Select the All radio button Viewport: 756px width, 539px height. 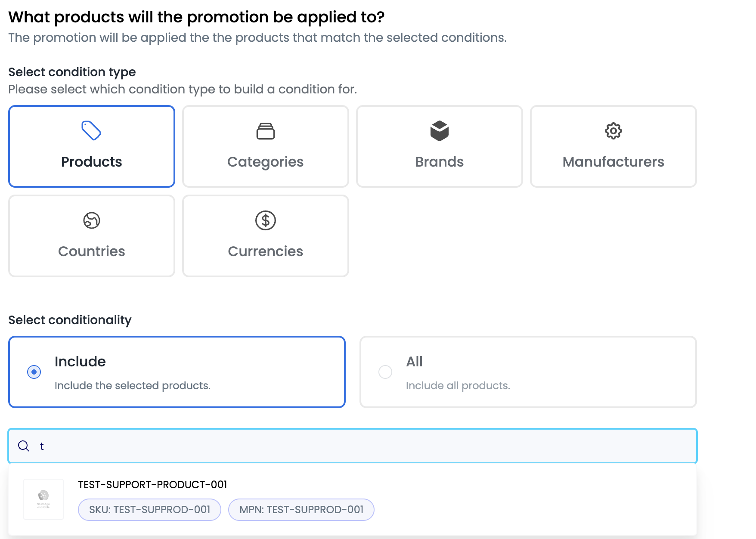(385, 372)
